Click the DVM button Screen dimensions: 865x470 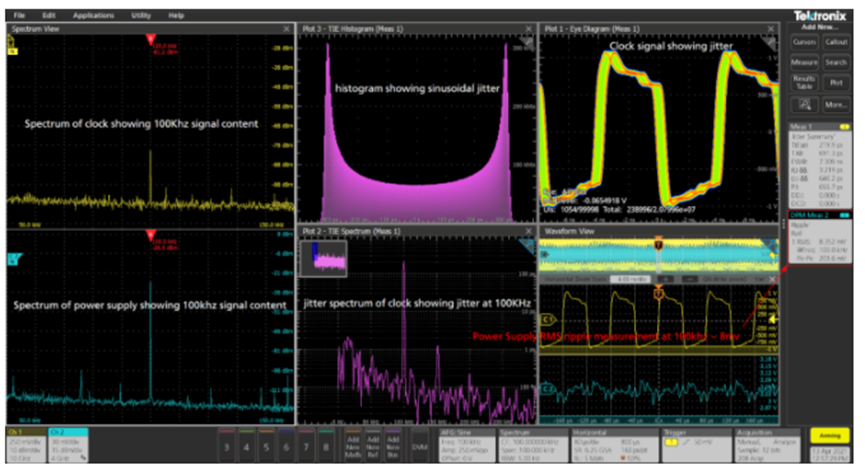tap(421, 447)
